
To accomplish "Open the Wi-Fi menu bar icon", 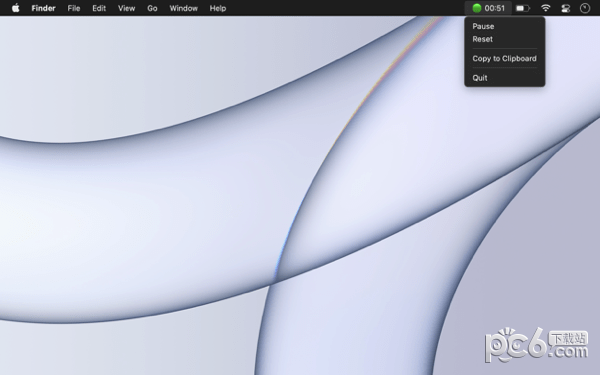I will tap(546, 8).
